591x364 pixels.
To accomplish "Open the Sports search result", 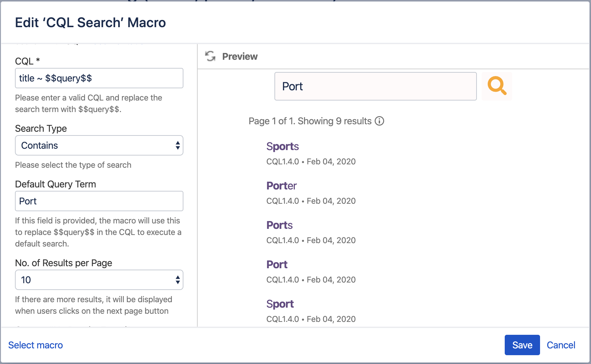I will pyautogui.click(x=282, y=147).
